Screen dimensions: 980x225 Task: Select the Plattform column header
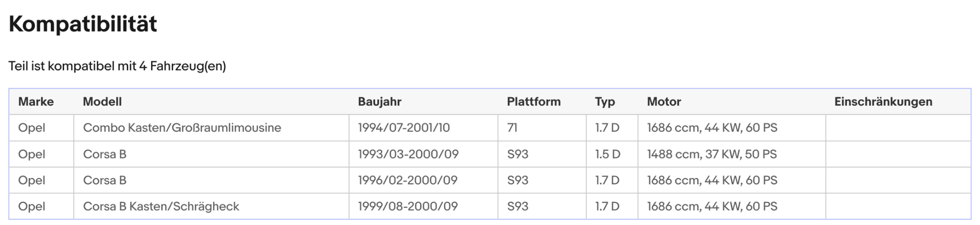(533, 102)
